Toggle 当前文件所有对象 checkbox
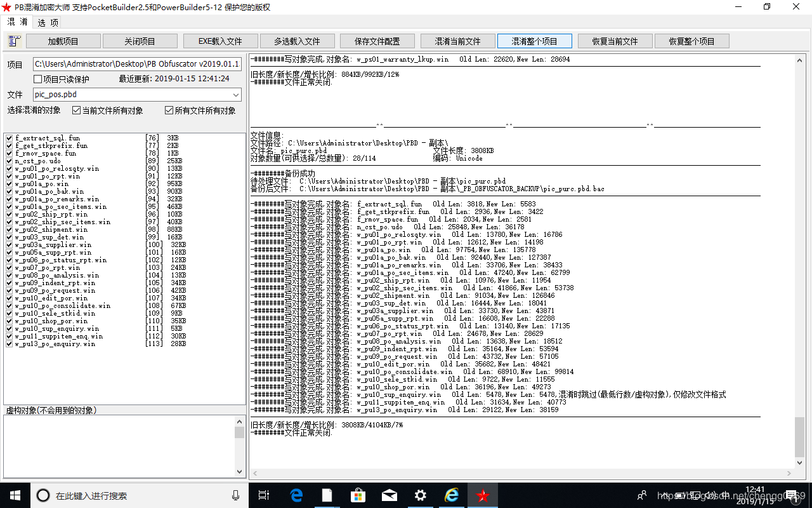812x508 pixels. 76,110
